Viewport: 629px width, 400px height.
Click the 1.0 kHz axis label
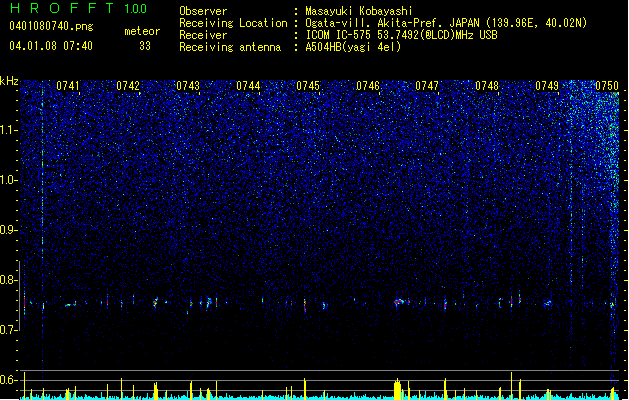[8, 180]
